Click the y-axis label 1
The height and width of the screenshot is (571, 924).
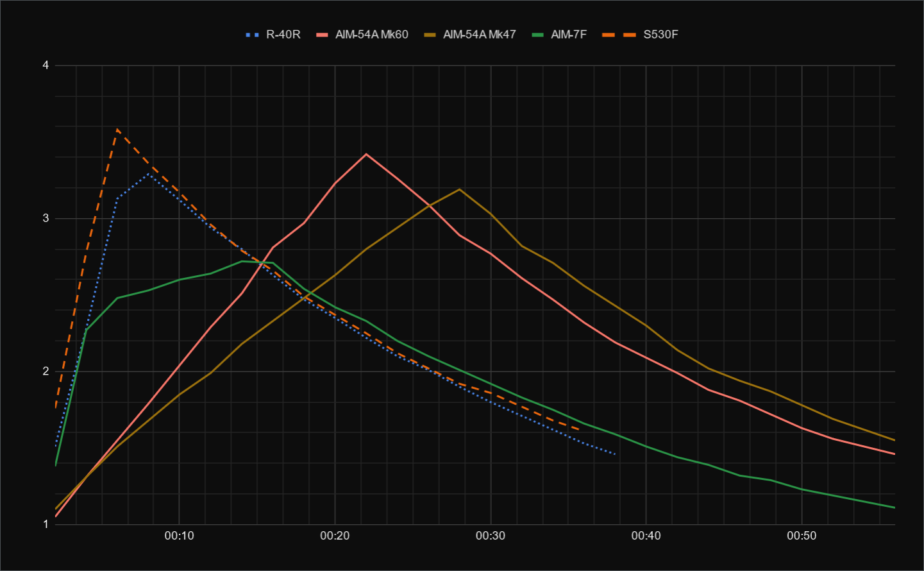coord(46,524)
